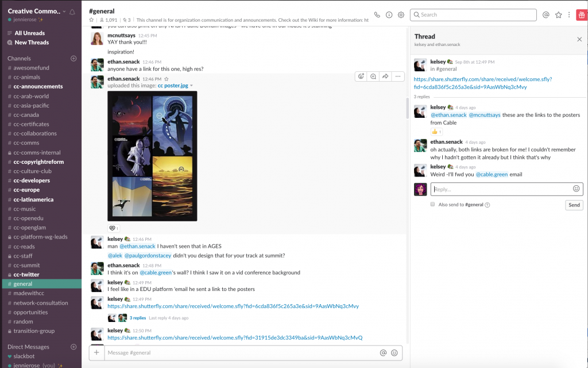Screen dimensions: 588x368
Task: Star the #general channel
Action: point(91,20)
